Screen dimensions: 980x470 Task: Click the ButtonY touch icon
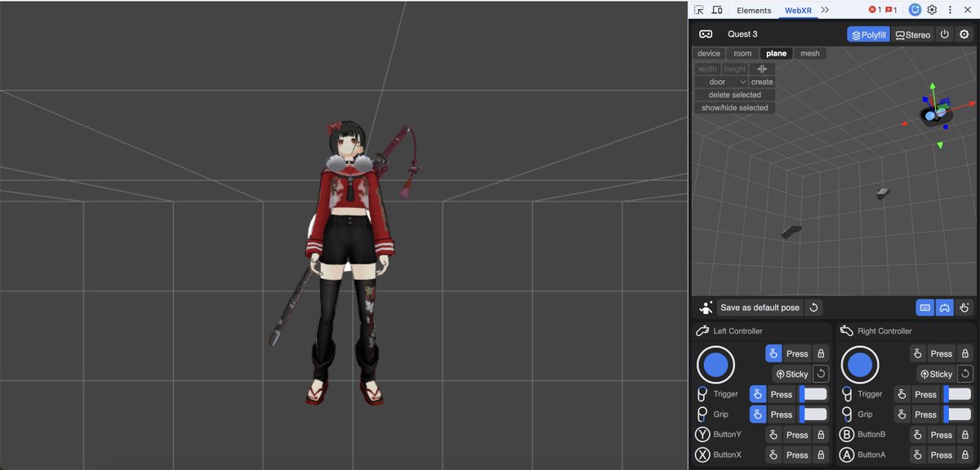pyautogui.click(x=773, y=435)
